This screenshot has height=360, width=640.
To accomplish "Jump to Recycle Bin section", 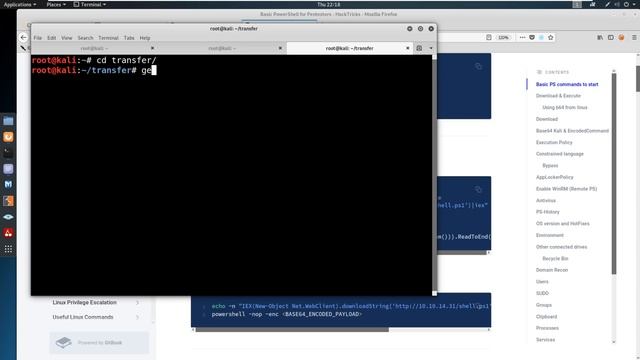I will click(x=555, y=259).
